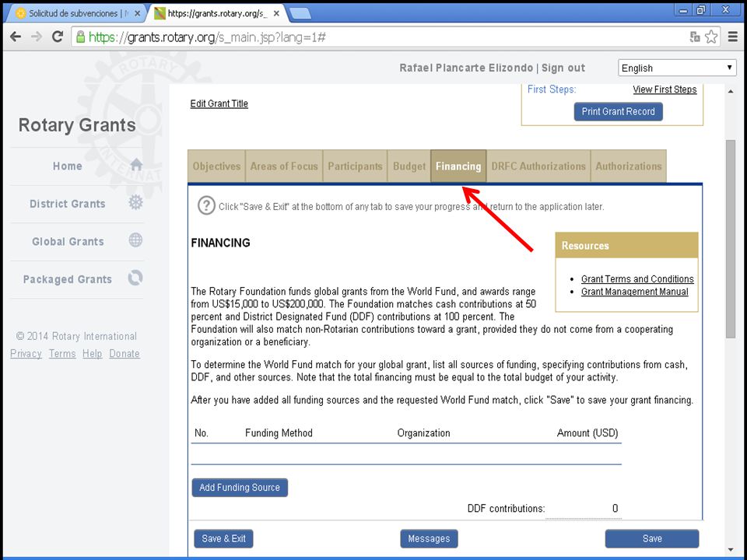The width and height of the screenshot is (747, 560).
Task: Click the Save & Exit button
Action: [x=223, y=538]
